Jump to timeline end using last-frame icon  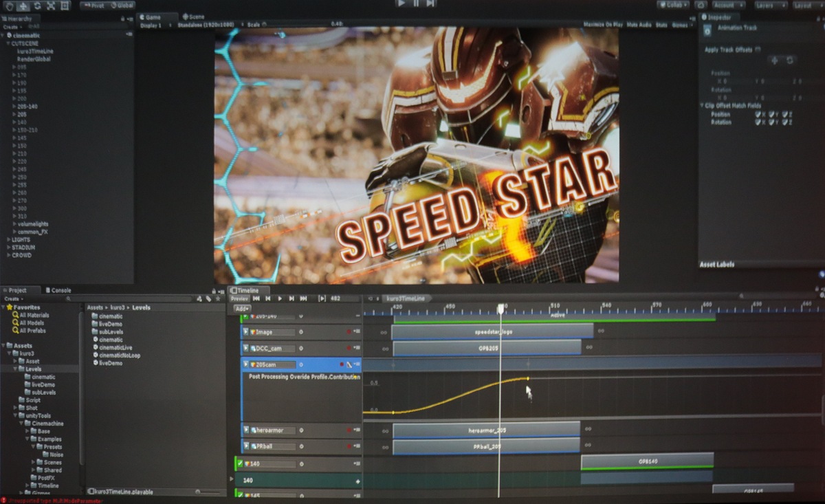(303, 298)
